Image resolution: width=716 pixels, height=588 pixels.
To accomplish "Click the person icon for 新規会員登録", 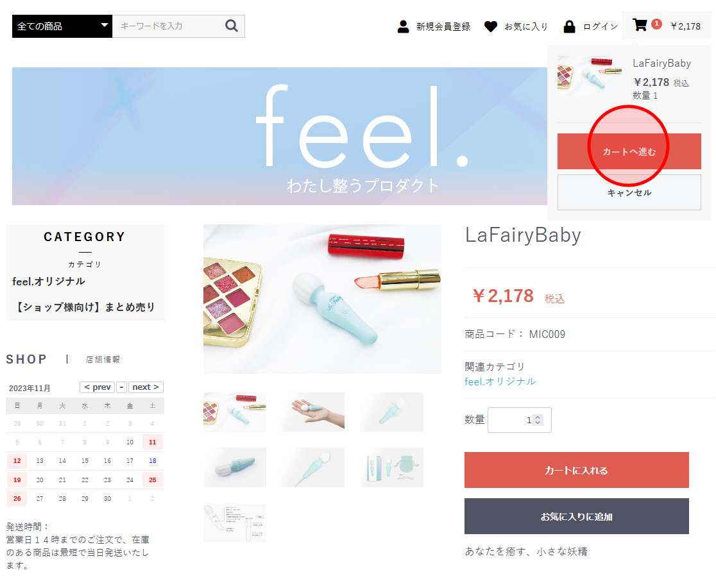I will point(403,26).
